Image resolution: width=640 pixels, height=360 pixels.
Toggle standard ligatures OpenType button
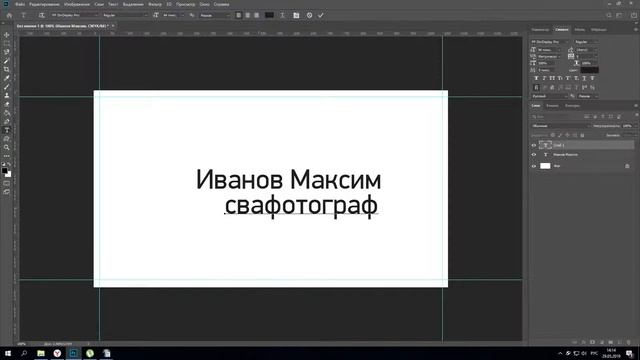pyautogui.click(x=536, y=87)
